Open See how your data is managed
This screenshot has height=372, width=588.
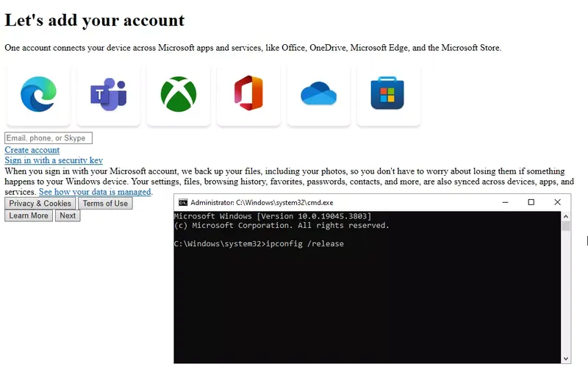pyautogui.click(x=95, y=192)
